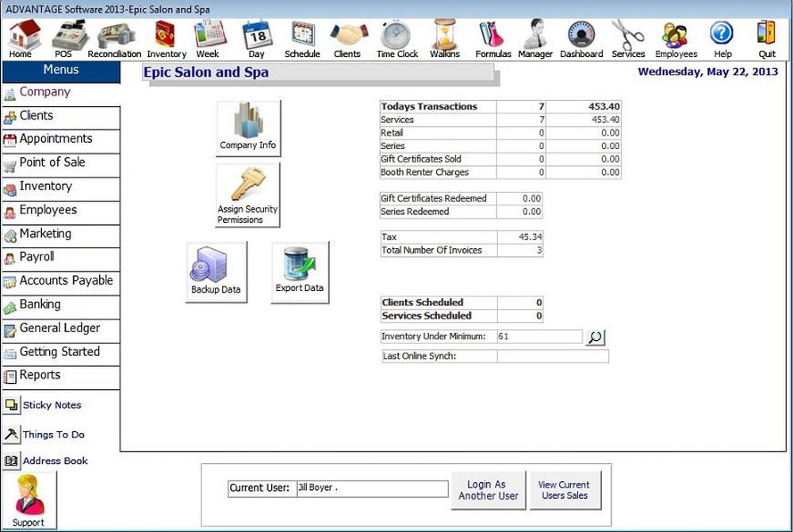Screen dimensions: 793x532
Task: Click the Gift Certificates Redeemed row
Action: click(462, 199)
